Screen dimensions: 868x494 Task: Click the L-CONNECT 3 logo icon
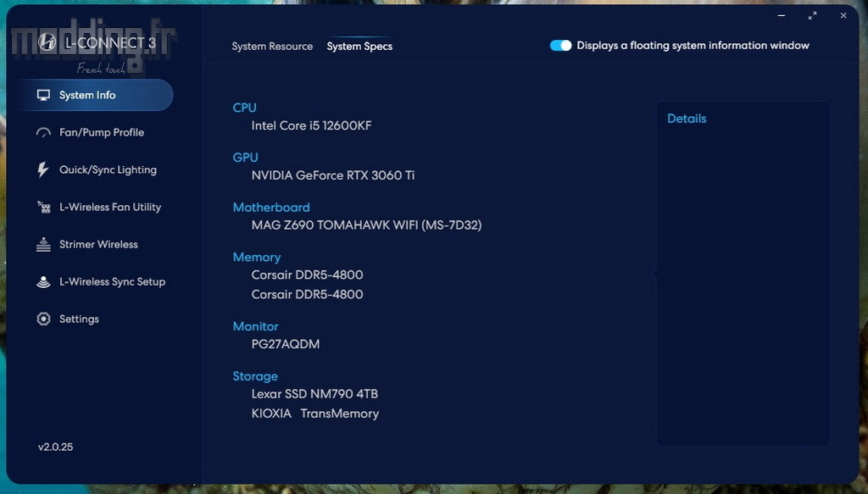(x=47, y=42)
